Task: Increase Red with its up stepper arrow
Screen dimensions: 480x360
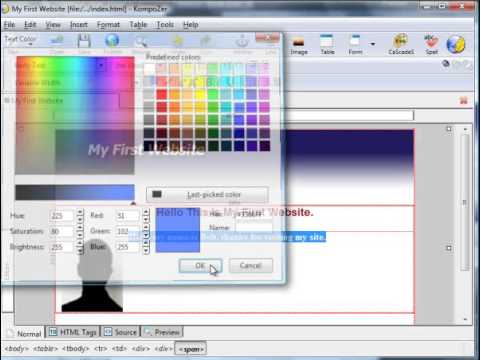Action: 146,212
